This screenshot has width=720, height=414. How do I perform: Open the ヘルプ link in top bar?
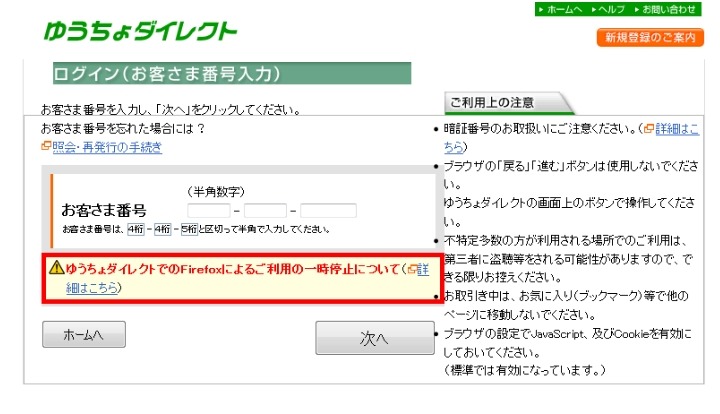(x=608, y=10)
